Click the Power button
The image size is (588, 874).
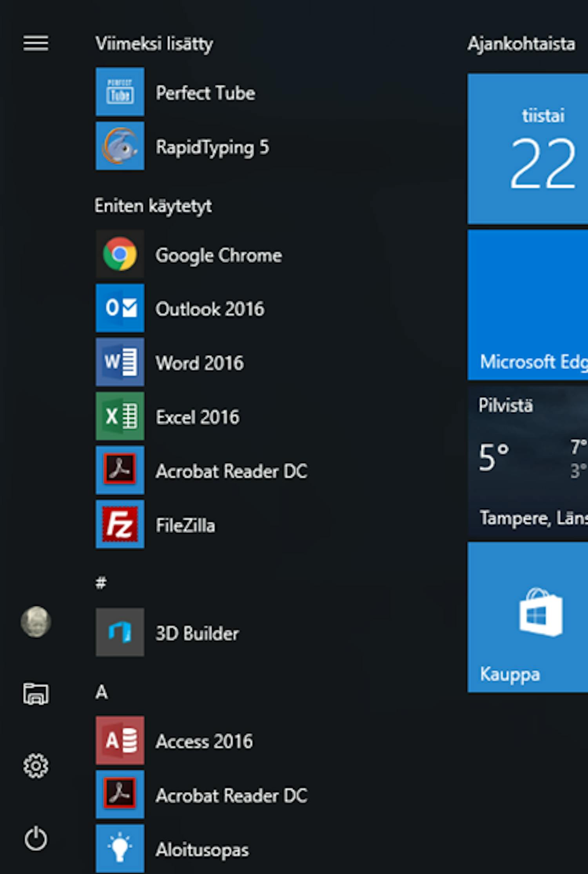click(x=36, y=839)
